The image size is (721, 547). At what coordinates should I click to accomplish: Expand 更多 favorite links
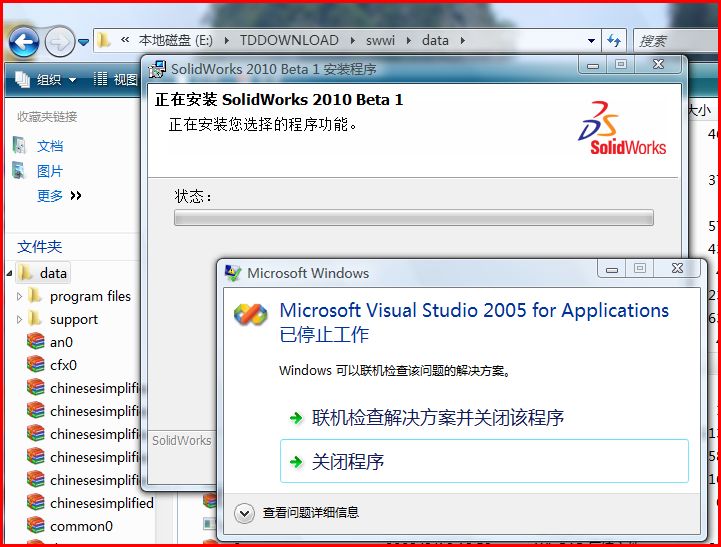pyautogui.click(x=59, y=196)
